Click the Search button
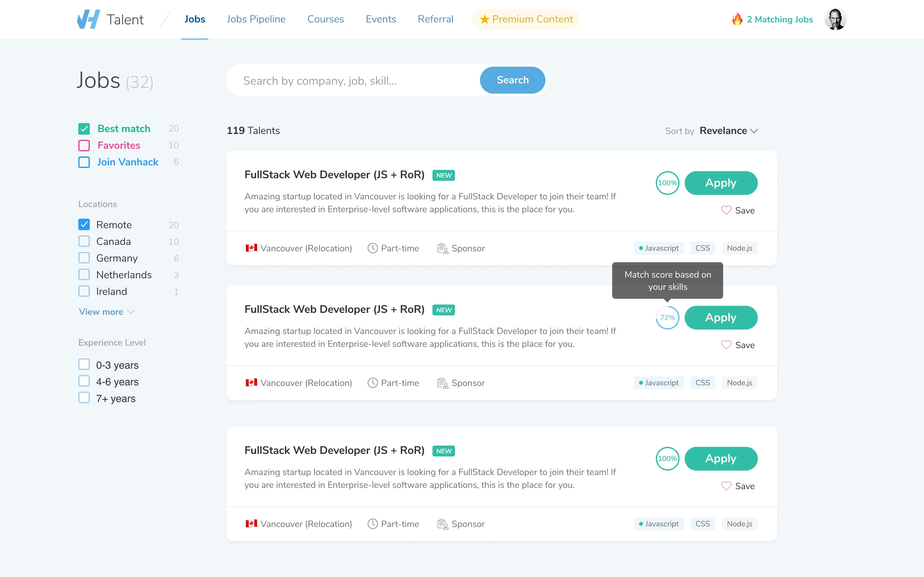 coord(512,80)
